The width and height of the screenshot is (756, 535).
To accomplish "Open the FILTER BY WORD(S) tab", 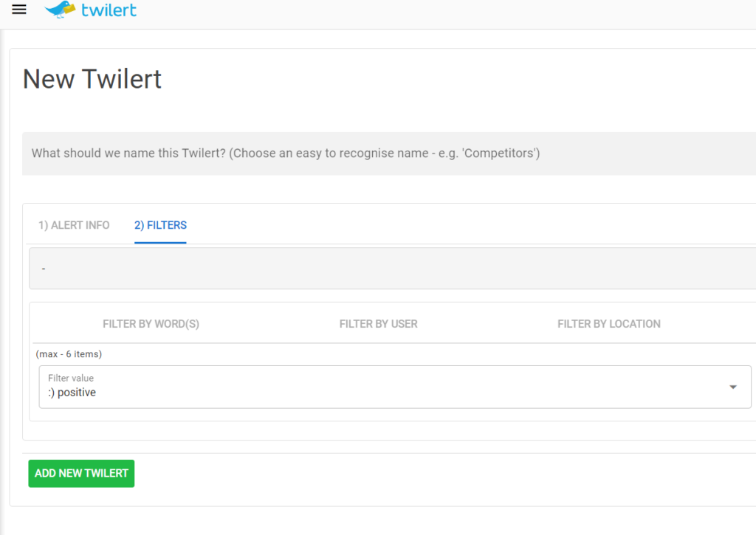I will coord(151,323).
